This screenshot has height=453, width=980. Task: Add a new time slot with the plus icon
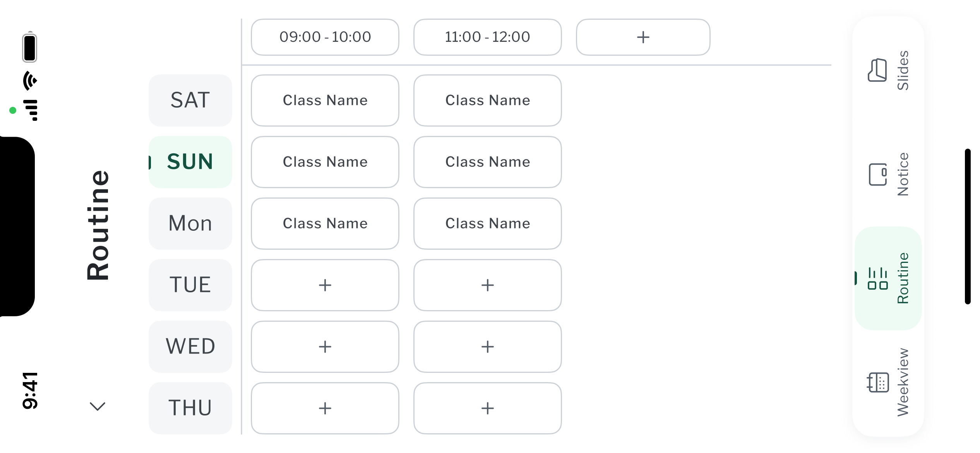point(642,37)
